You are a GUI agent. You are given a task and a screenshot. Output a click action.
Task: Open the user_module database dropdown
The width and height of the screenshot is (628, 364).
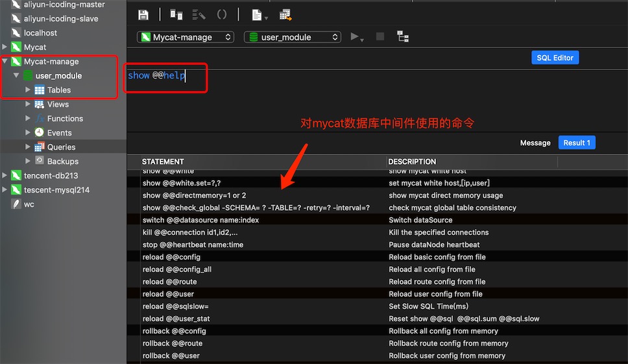pyautogui.click(x=293, y=37)
